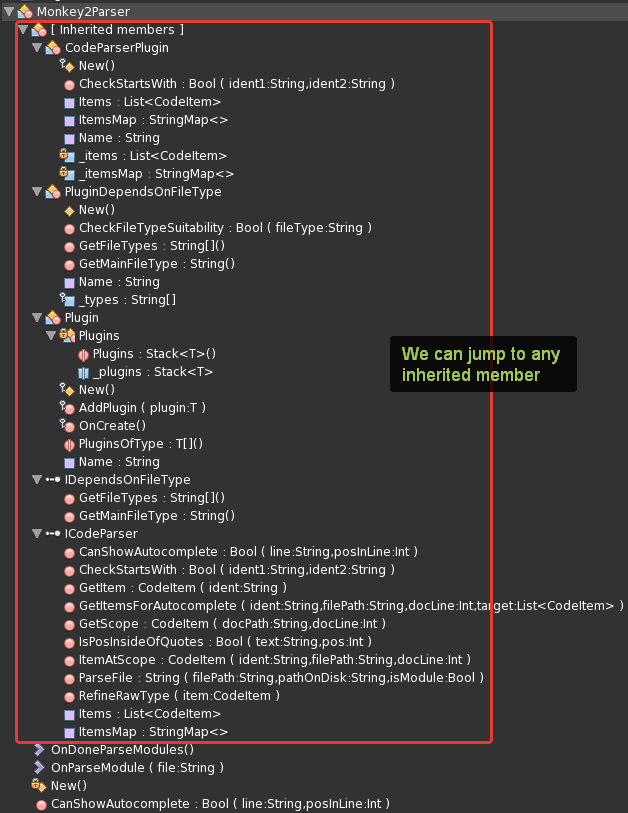Click the interface icon for ICodeParser

(53, 534)
